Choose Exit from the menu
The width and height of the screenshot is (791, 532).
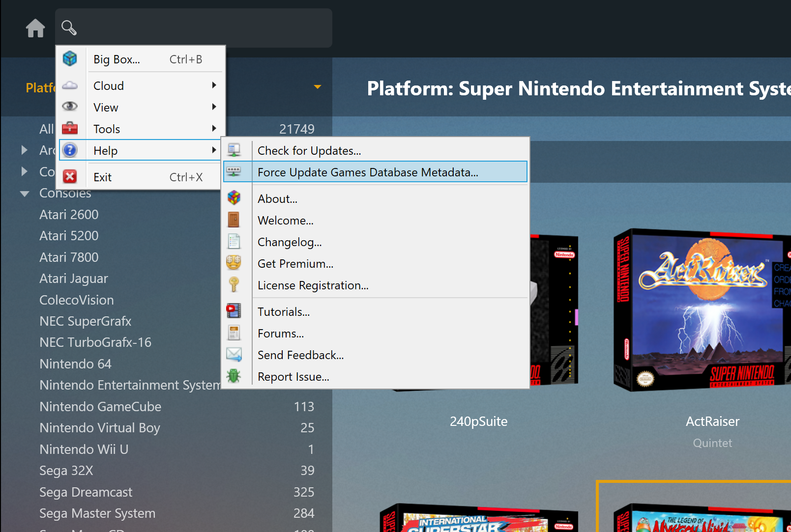pos(141,177)
